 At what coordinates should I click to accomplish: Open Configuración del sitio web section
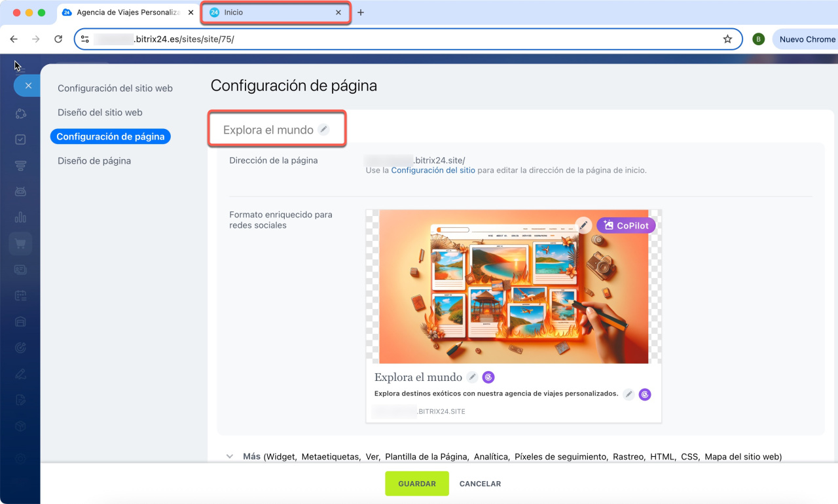click(x=115, y=88)
